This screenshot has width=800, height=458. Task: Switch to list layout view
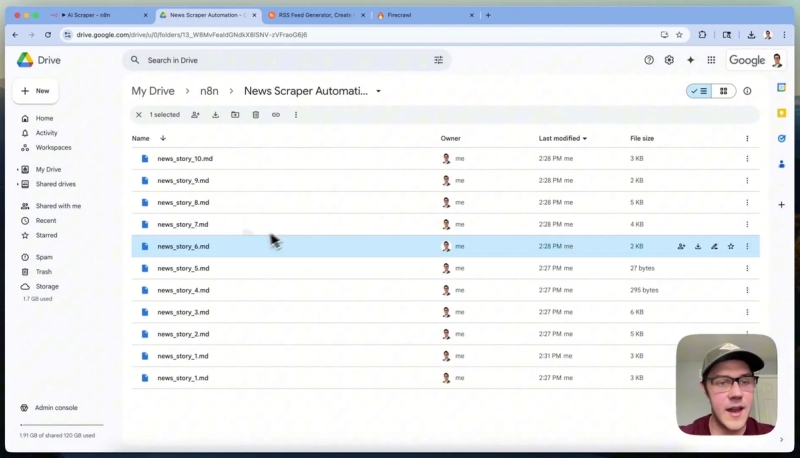tap(699, 91)
